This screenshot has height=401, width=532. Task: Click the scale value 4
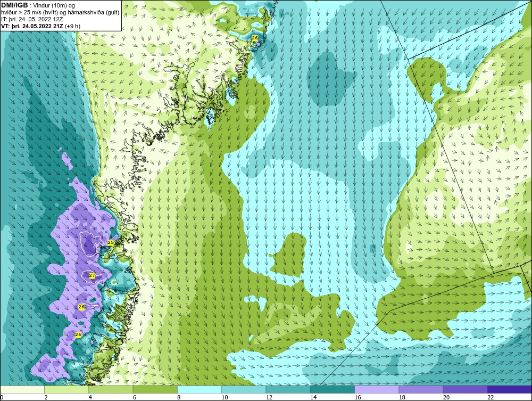(x=90, y=398)
